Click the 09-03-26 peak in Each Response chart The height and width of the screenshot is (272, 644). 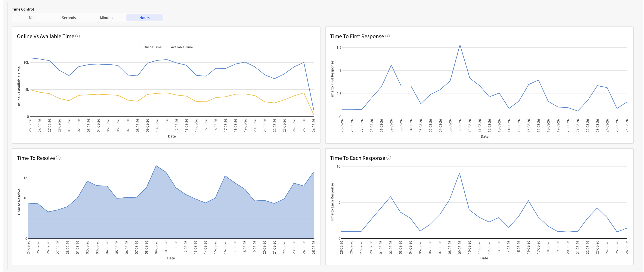[459, 173]
